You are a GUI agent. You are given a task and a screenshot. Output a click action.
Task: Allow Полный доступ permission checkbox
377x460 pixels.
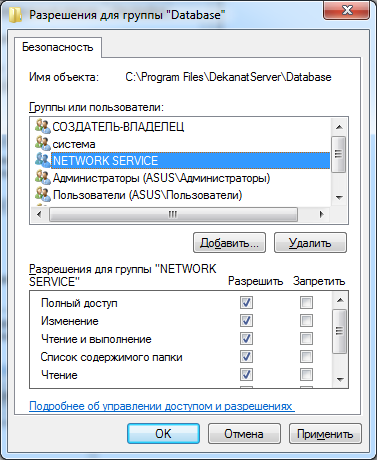[x=246, y=303]
